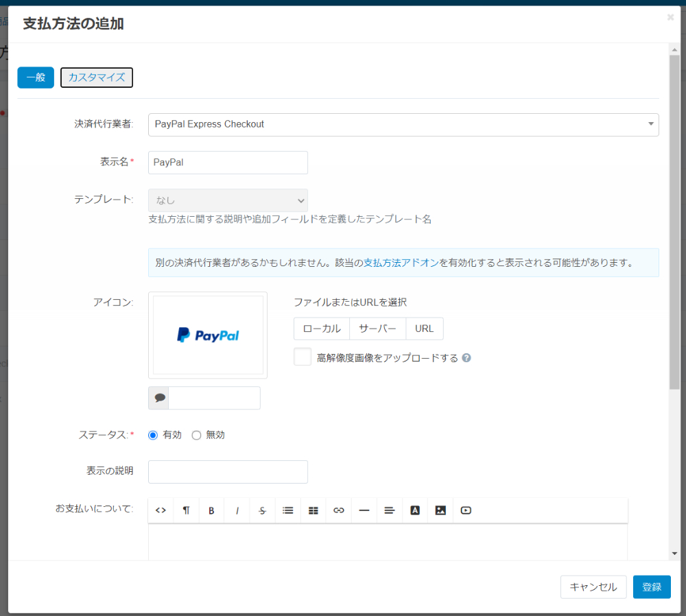Close the 支払方法の追加 dialog
The height and width of the screenshot is (616, 686).
[670, 18]
